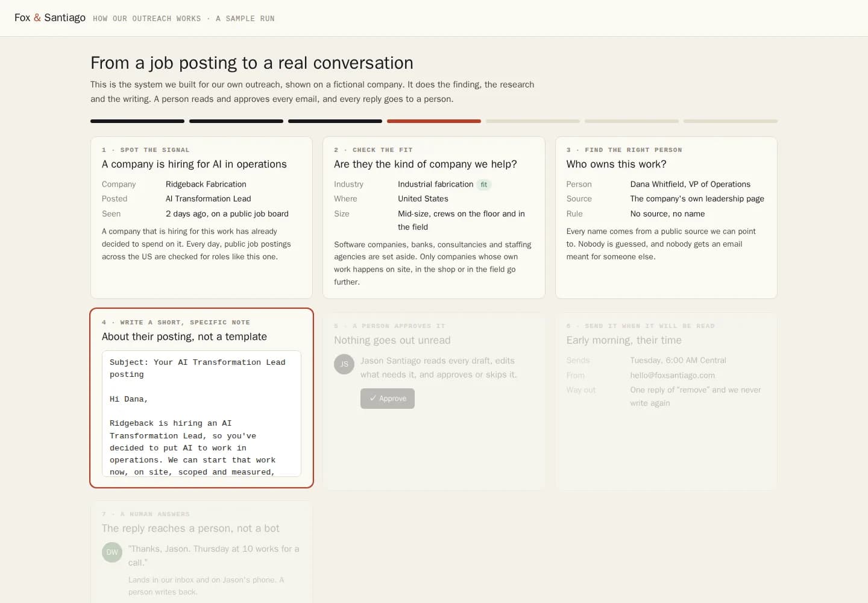Viewport: 868px width, 603px height.
Task: Click the 'Thanks, Jason. Thursday at 10' reply quote
Action: click(x=213, y=555)
